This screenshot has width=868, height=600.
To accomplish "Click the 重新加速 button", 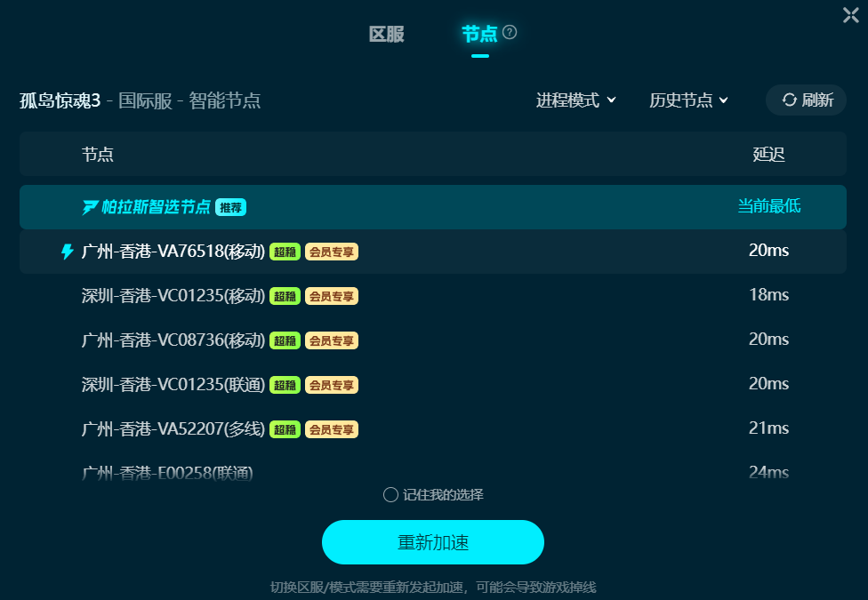I will click(x=433, y=542).
